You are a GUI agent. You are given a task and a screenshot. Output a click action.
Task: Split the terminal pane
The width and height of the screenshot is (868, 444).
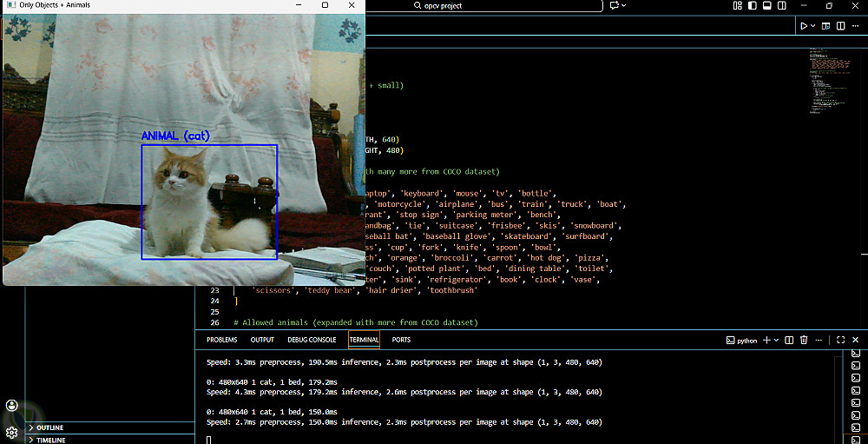point(789,340)
